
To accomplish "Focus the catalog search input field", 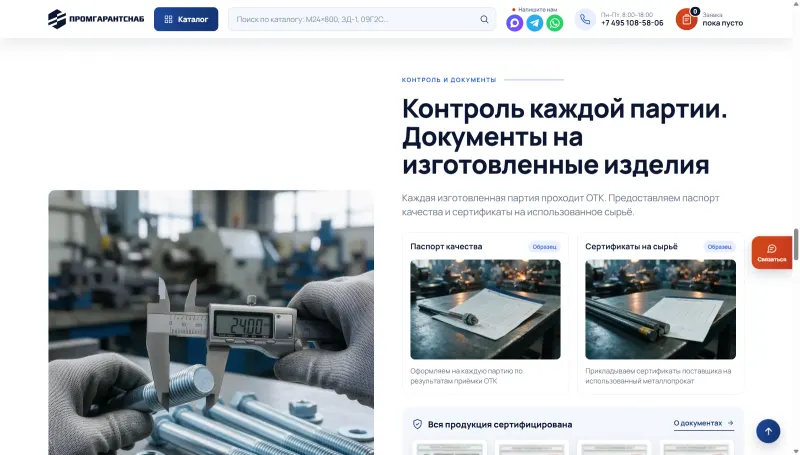I will 362,19.
